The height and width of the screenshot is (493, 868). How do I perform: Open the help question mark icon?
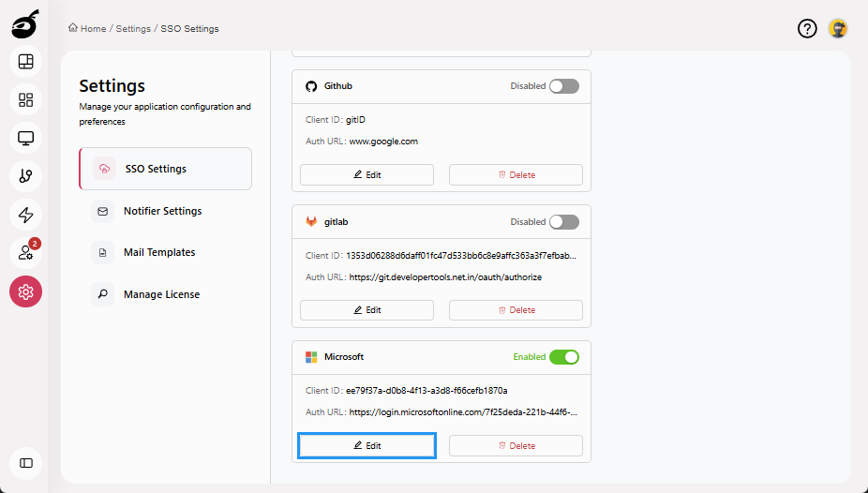[807, 28]
